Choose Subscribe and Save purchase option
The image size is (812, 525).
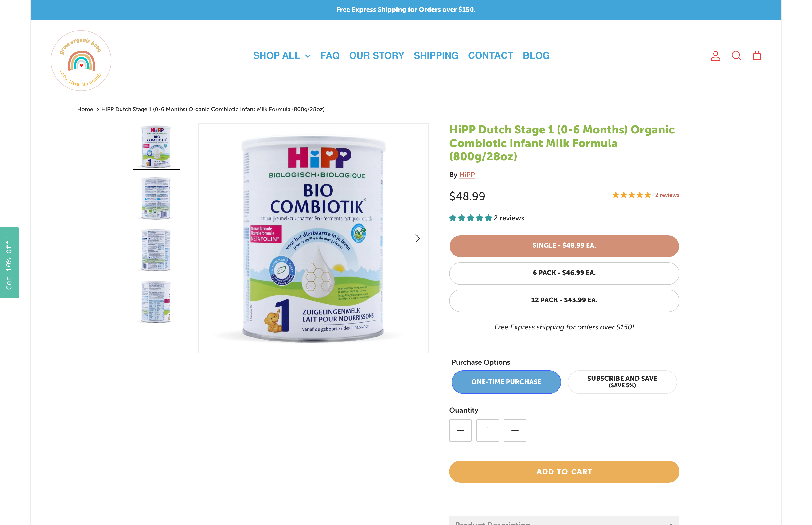click(x=622, y=382)
